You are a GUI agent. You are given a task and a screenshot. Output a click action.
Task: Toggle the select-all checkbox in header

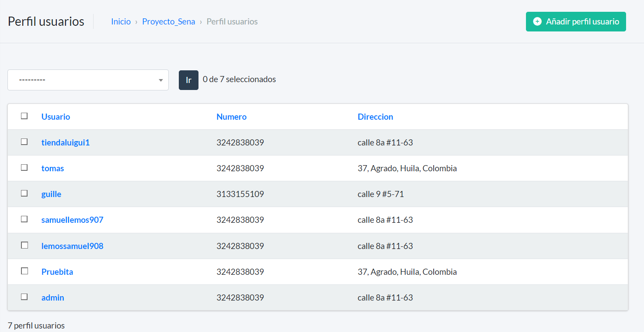coord(24,116)
